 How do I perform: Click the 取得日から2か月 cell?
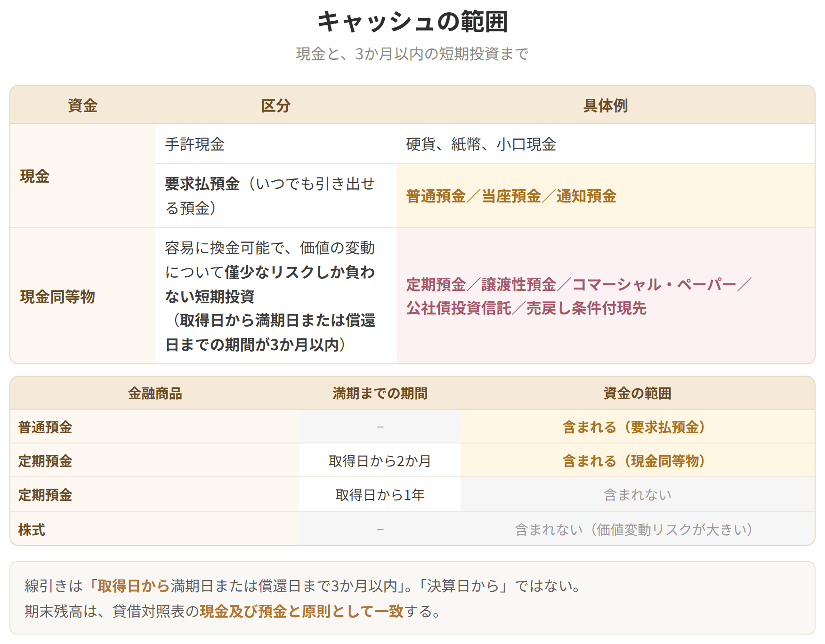click(380, 461)
